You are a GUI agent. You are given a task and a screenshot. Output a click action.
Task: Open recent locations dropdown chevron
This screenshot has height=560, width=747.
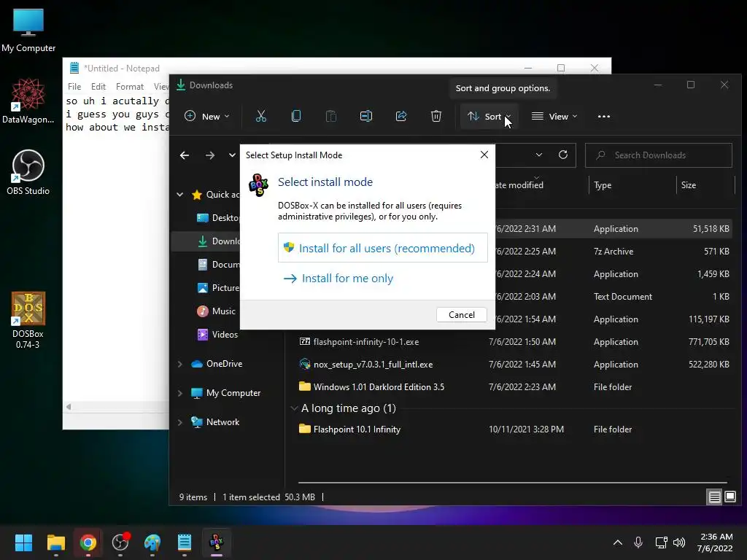point(232,155)
